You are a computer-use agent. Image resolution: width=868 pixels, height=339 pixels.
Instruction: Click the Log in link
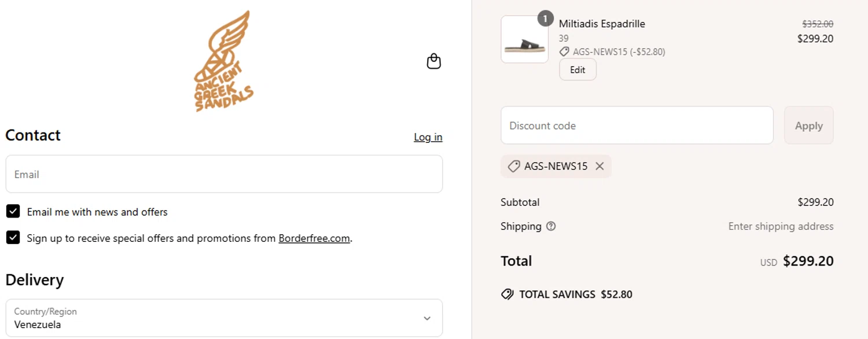[428, 137]
